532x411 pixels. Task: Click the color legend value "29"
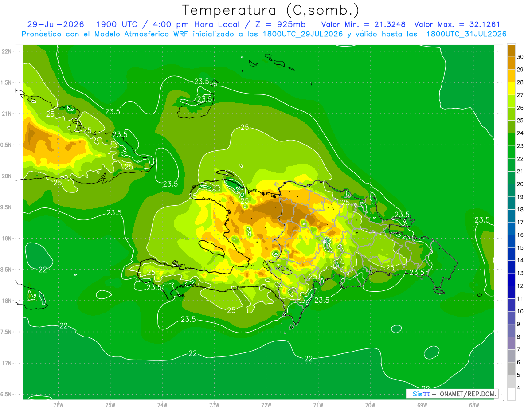(520, 70)
